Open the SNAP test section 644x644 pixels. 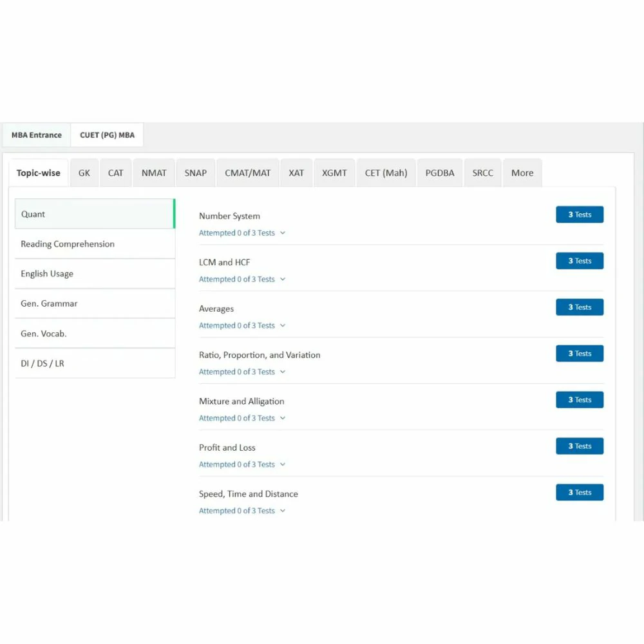pos(195,173)
